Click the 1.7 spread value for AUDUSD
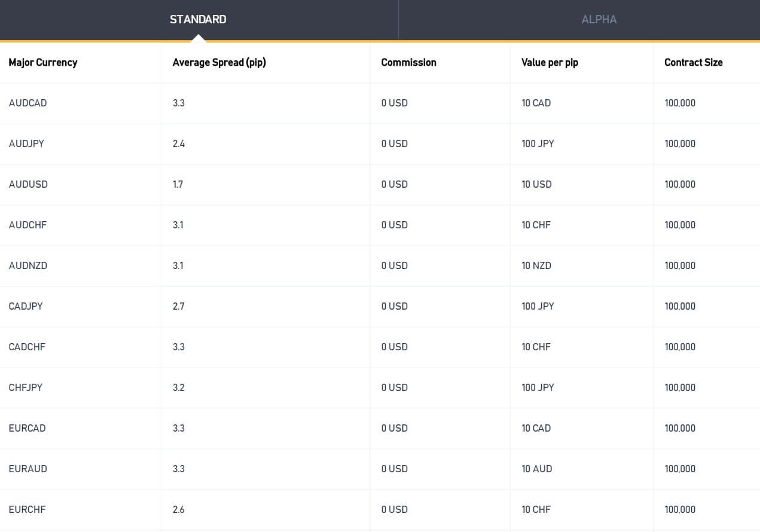Viewport: 760px width, 532px height. pyautogui.click(x=178, y=184)
